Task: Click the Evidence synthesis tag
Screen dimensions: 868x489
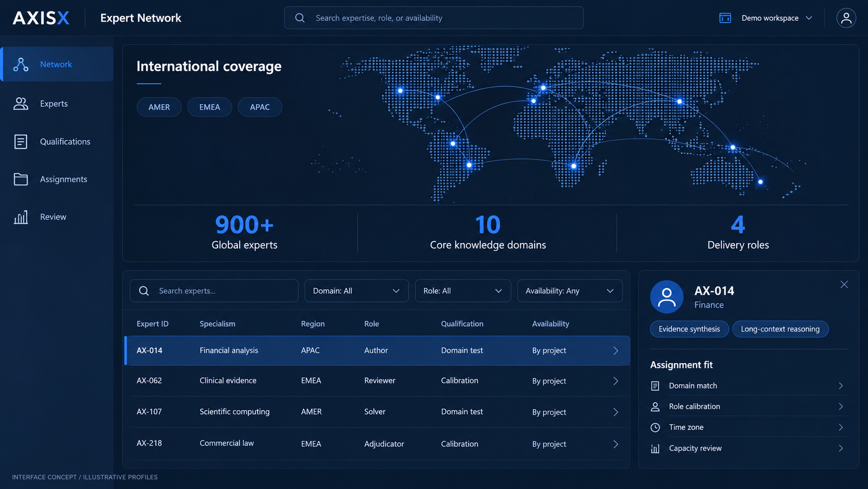Action: click(689, 329)
